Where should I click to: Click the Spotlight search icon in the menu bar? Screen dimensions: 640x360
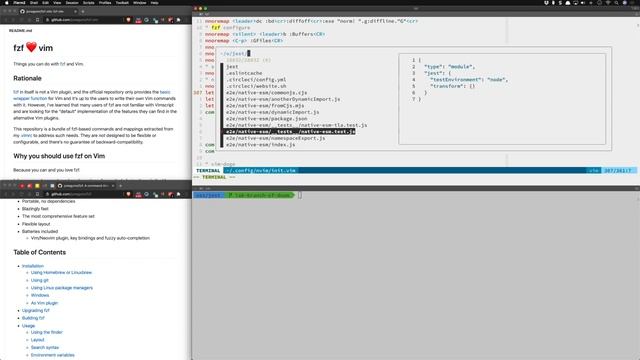pos(616,2)
